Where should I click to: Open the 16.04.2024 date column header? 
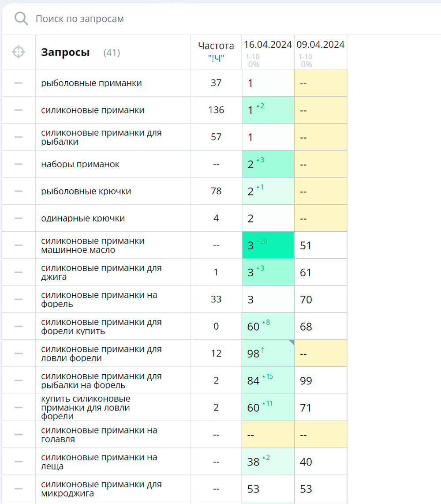[268, 45]
